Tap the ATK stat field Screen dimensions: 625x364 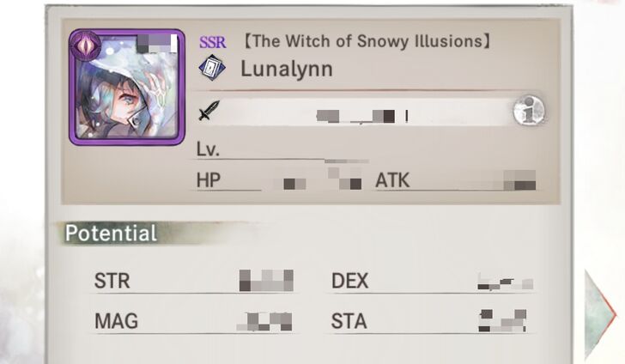pyautogui.click(x=455, y=180)
